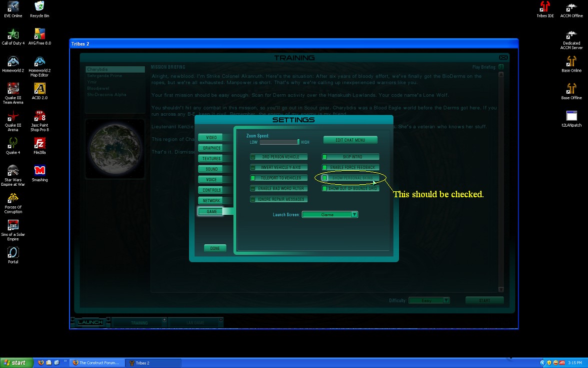Open the Controls settings tab
This screenshot has height=368, width=588.
click(x=211, y=190)
